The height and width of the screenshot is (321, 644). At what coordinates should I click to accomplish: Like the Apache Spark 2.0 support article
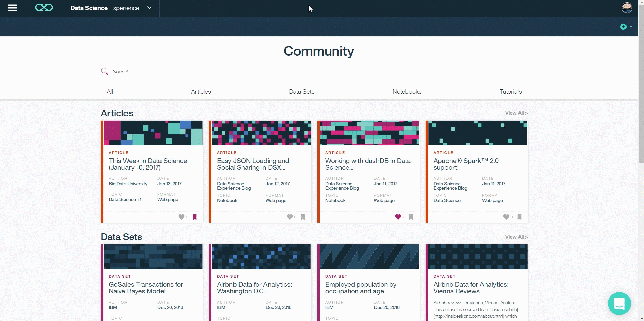tap(506, 217)
